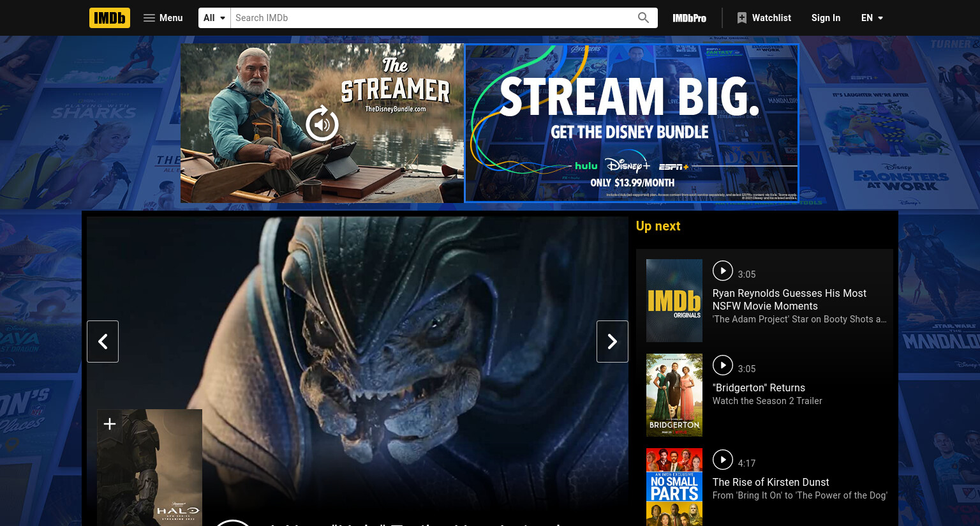Open 'Ryan Reynolds Guesses His Most NSFW Movie Moments'
This screenshot has width=980, height=526.
pyautogui.click(x=789, y=299)
